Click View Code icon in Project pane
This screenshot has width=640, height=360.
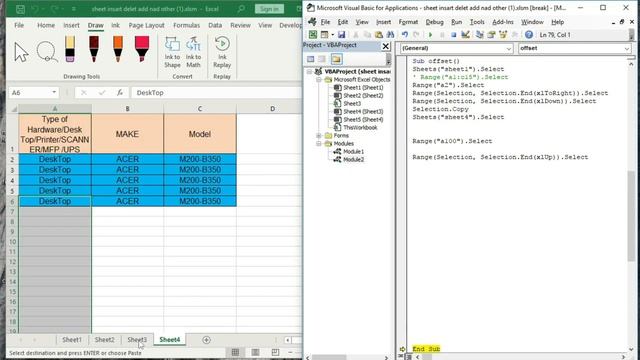[311, 59]
